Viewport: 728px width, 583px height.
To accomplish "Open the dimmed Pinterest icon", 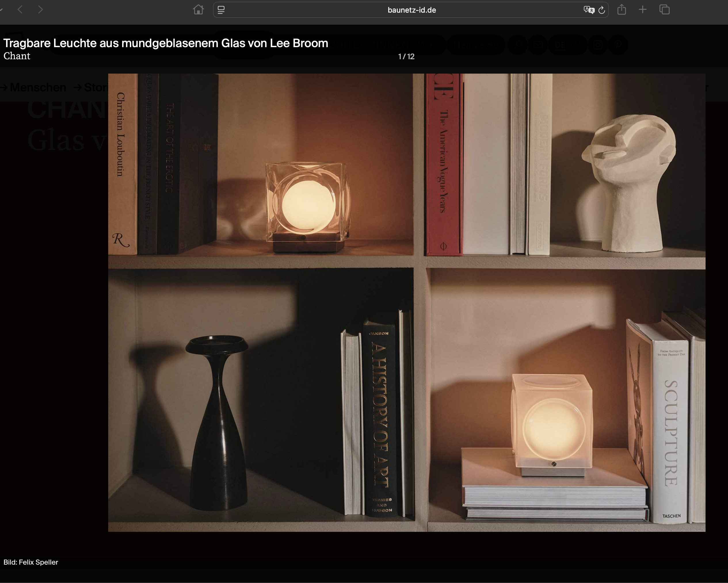I will 618,45.
